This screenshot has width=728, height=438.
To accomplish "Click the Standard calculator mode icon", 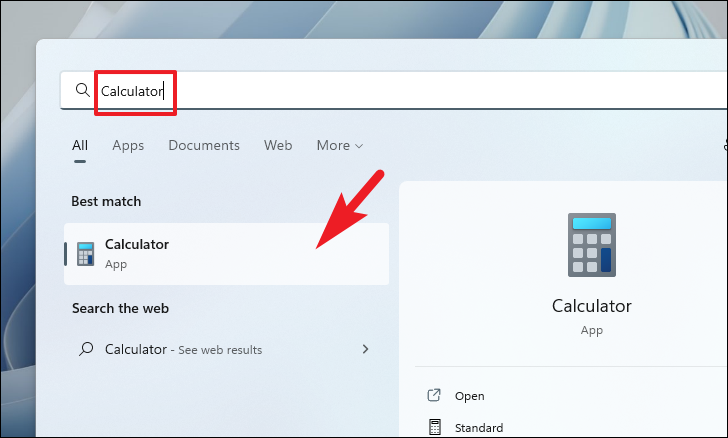I will click(435, 427).
